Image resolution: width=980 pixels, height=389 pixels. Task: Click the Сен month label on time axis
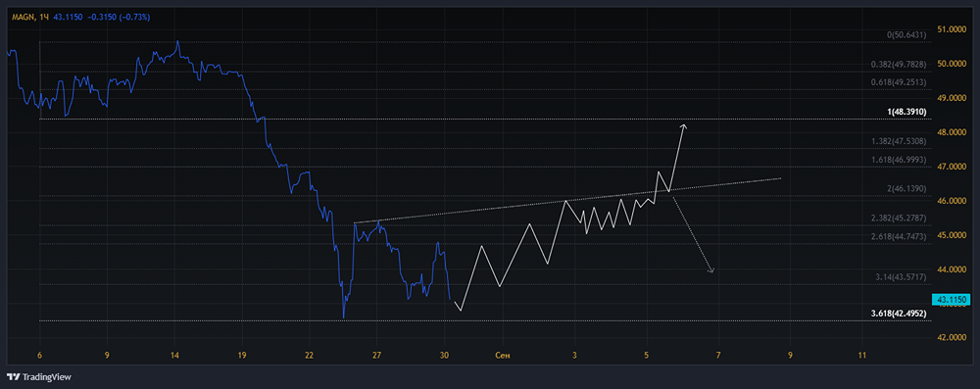click(502, 356)
